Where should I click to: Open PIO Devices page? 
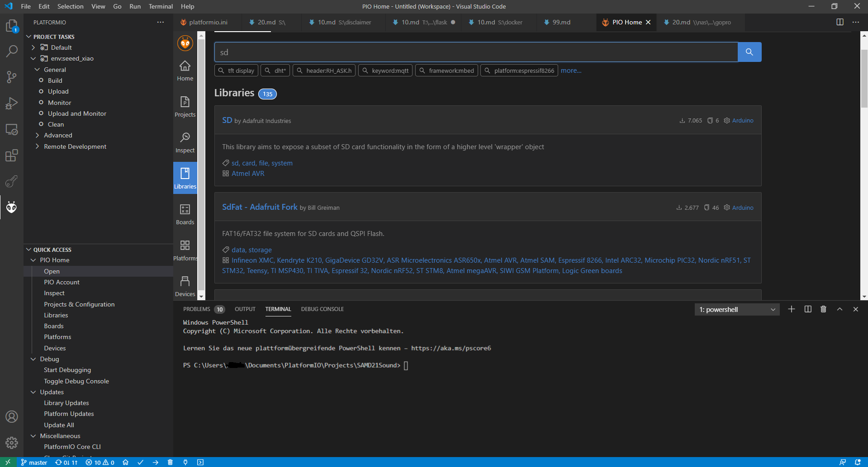(185, 286)
